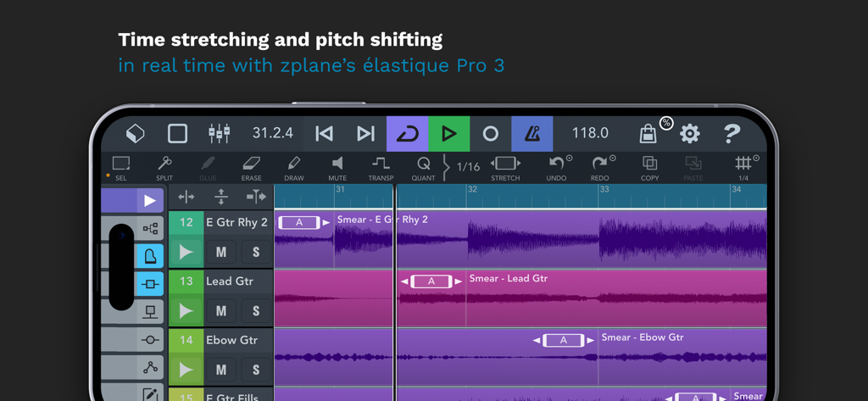Screen dimensions: 868x401
Task: Click bar 32 on the ruler
Action: coord(471,189)
